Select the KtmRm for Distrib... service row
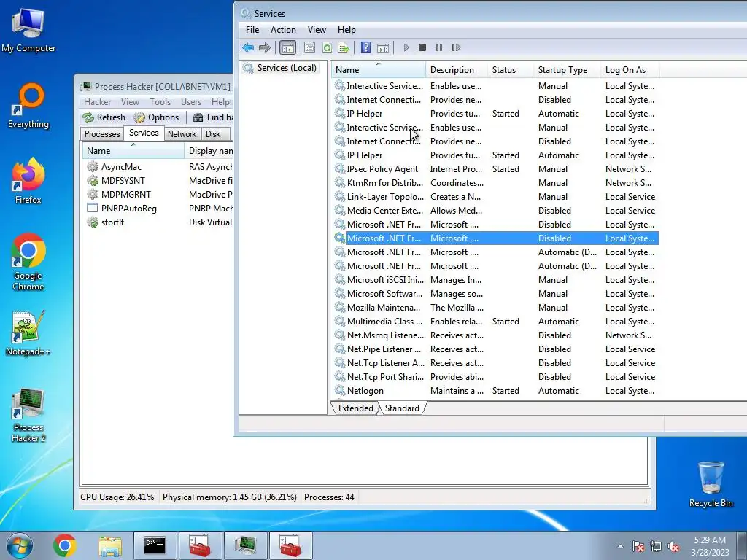747x560 pixels. tap(495, 183)
